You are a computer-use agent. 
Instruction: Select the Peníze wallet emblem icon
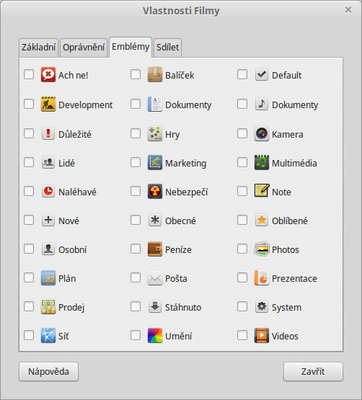[155, 249]
